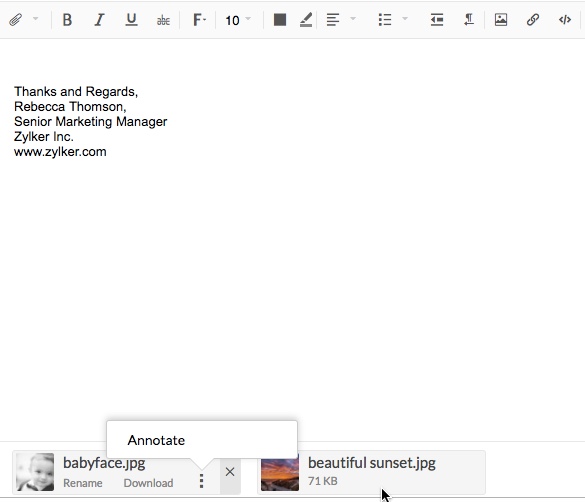Viewport: 585px width, 502px height.
Task: Expand the text alignment options arrow
Action: pyautogui.click(x=353, y=18)
